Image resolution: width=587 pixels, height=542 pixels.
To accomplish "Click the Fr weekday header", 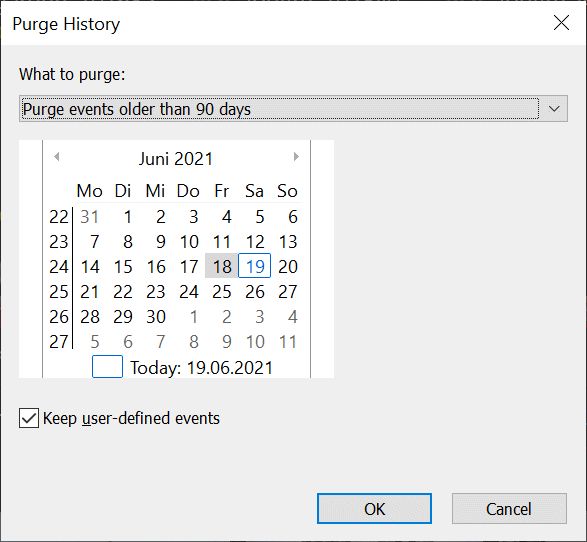I will pos(222,191).
